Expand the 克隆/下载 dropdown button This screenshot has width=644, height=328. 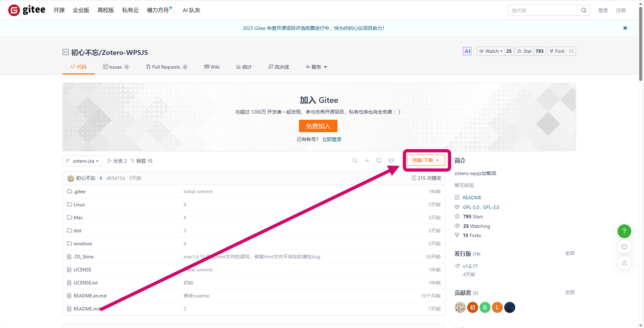tap(426, 160)
